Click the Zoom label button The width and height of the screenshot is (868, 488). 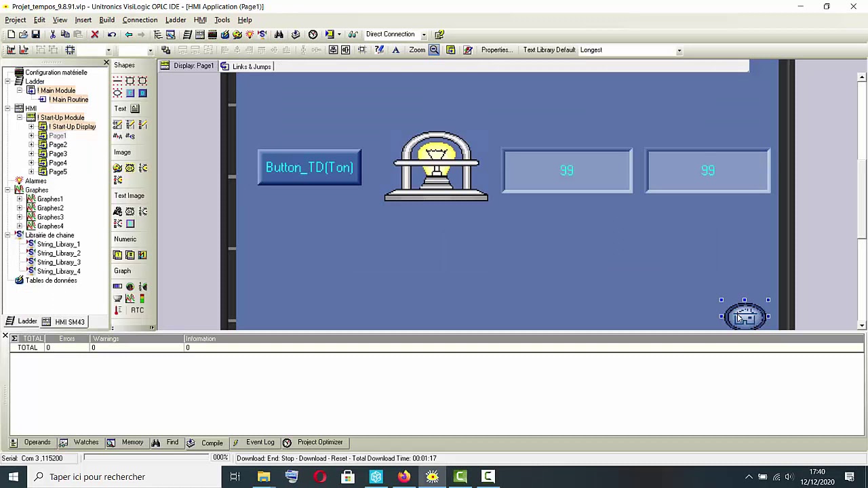tap(417, 49)
